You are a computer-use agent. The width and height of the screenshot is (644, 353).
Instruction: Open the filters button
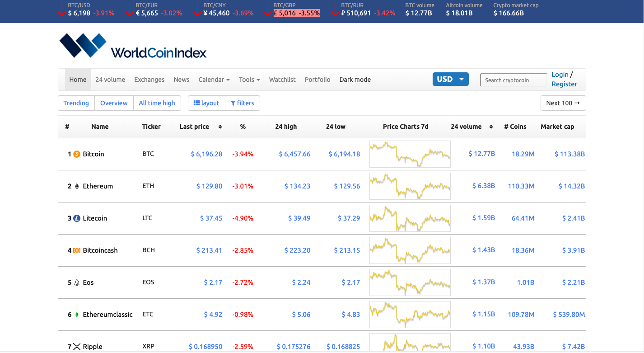pos(242,103)
